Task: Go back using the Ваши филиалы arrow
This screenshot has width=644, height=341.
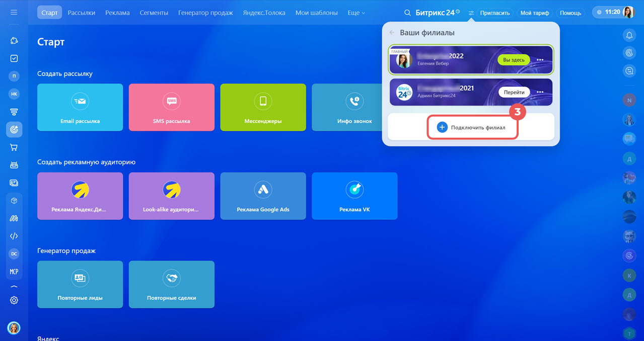Action: pos(392,33)
